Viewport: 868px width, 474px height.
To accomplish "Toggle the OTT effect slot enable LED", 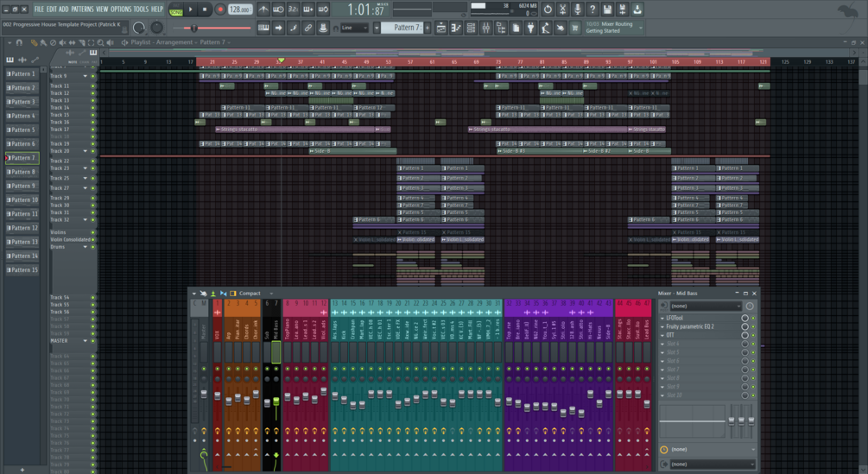I will tap(753, 335).
